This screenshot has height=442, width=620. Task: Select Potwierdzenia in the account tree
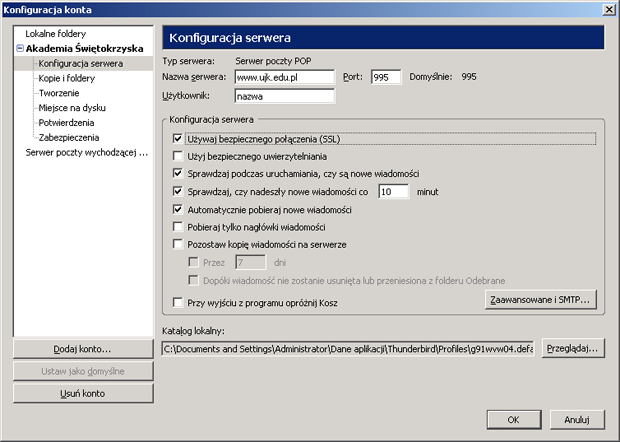click(69, 122)
